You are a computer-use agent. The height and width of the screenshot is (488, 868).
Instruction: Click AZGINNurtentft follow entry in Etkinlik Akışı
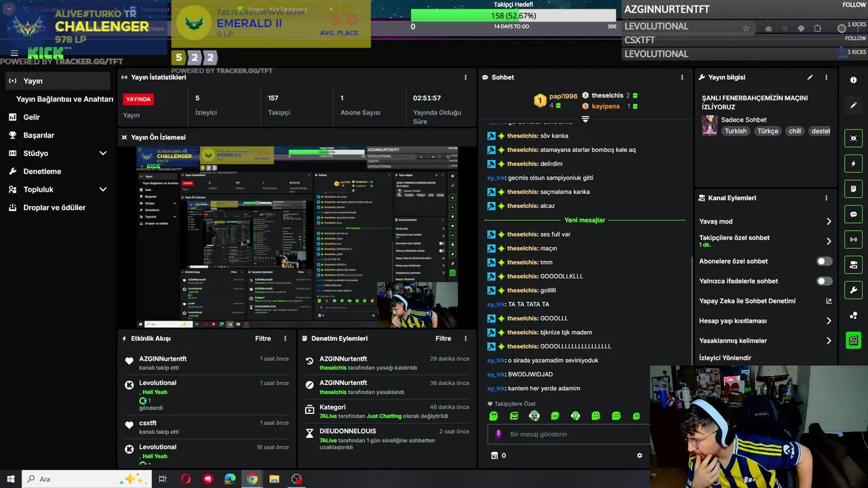(x=207, y=363)
